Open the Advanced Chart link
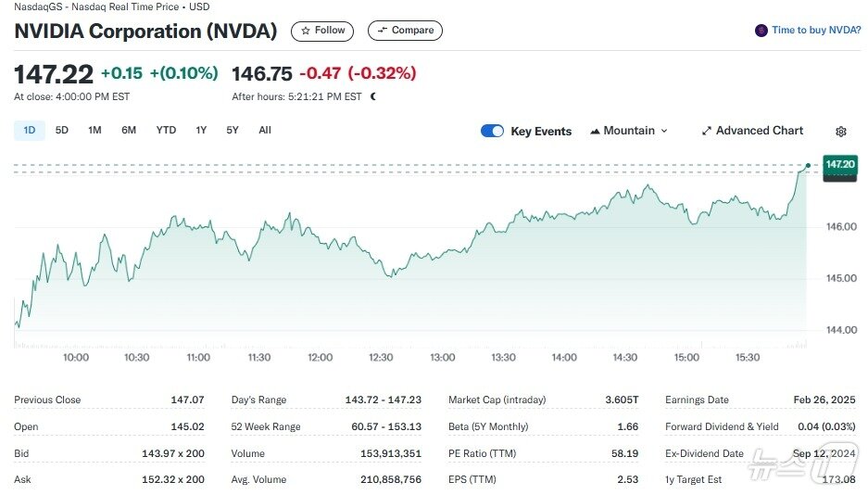The image size is (868, 495). pyautogui.click(x=760, y=131)
